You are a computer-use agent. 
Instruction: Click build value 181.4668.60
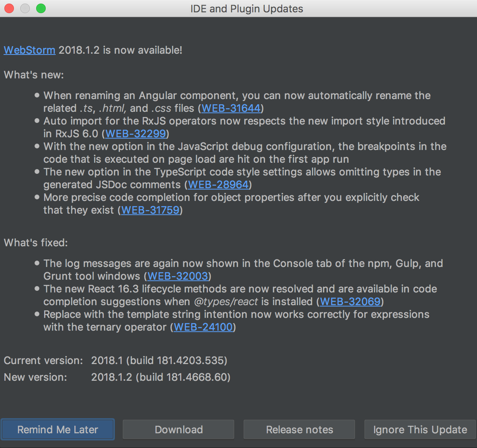click(197, 377)
